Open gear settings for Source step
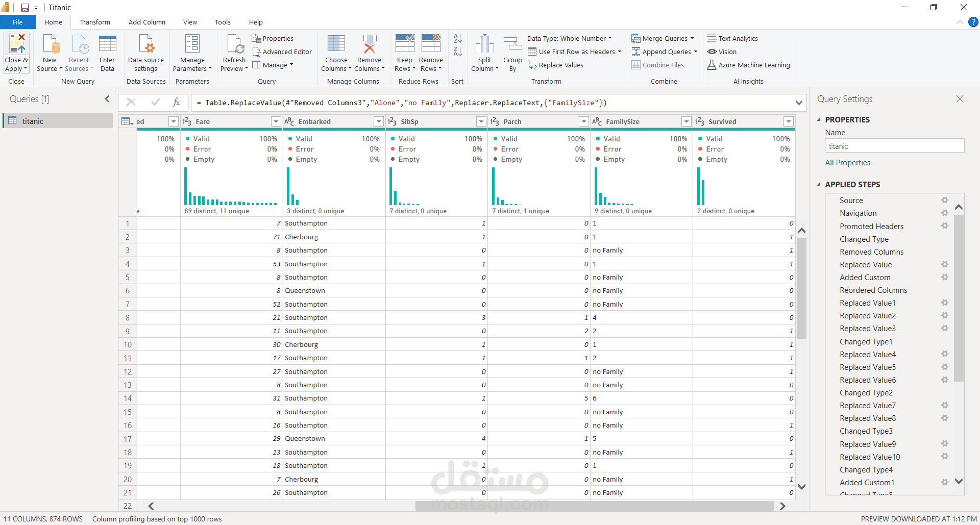Viewport: 980px width, 525px height. click(945, 201)
